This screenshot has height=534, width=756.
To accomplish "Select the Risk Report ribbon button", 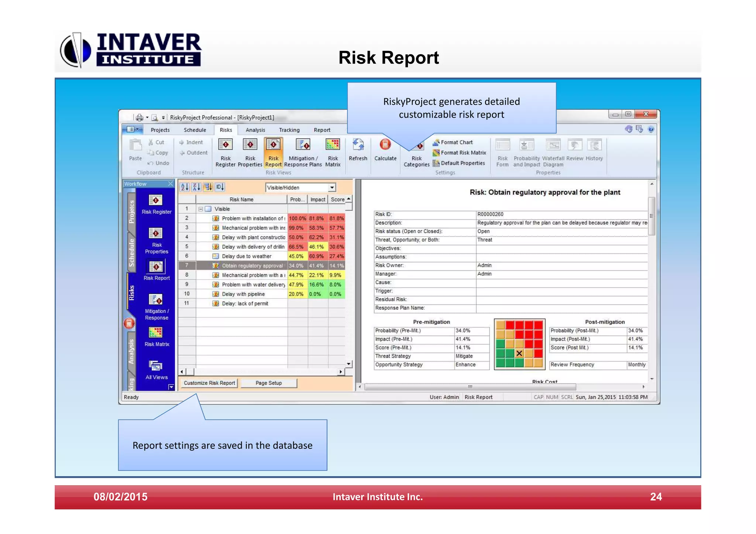I will tap(273, 153).
